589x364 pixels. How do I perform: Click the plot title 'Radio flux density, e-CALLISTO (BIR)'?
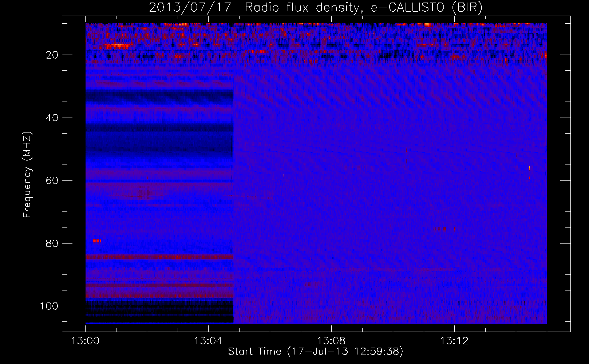pos(363,7)
